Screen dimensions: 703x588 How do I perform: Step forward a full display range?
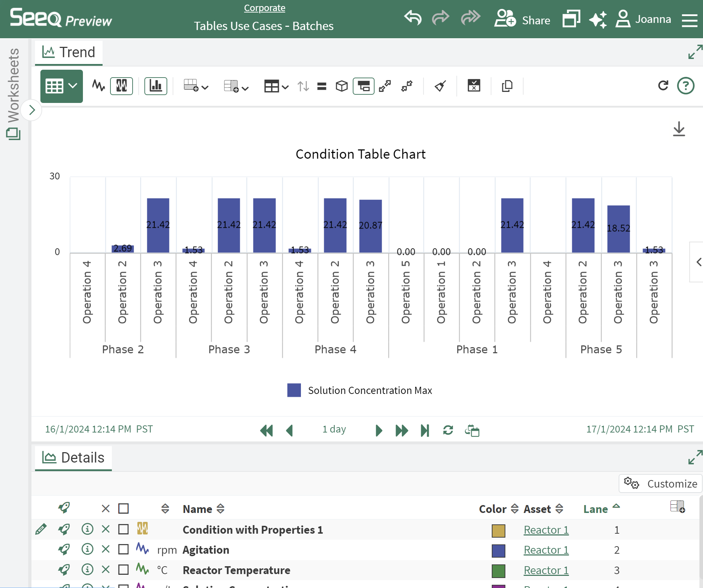tap(402, 430)
